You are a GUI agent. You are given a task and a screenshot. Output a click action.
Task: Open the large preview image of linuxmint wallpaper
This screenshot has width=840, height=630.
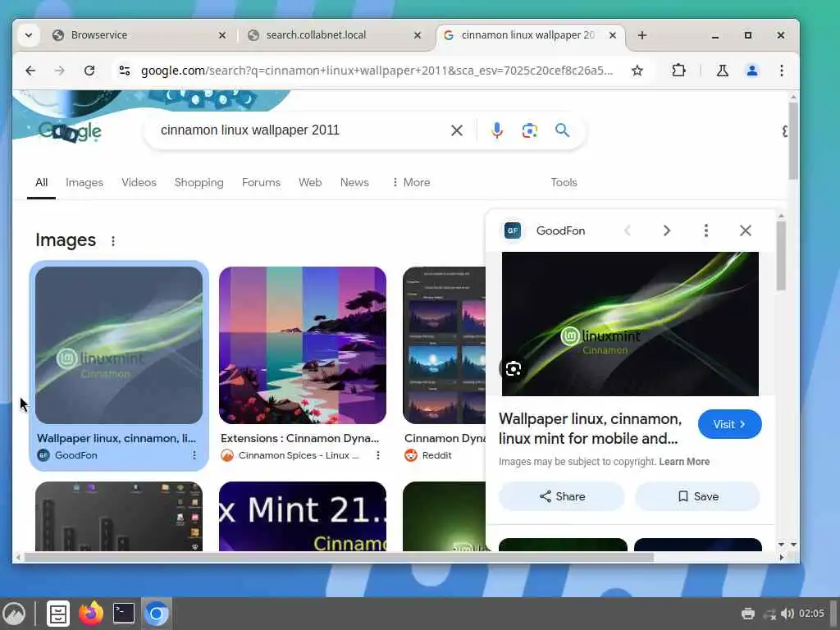click(630, 324)
